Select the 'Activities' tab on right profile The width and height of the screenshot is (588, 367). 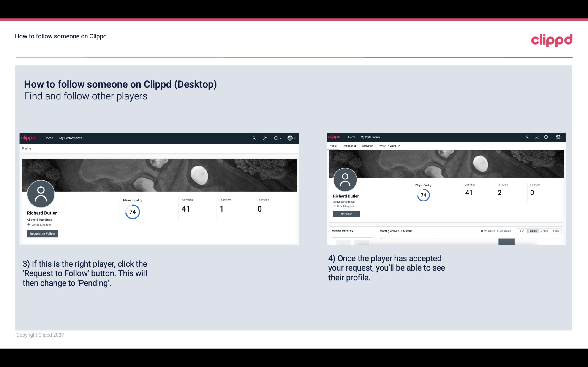point(367,145)
